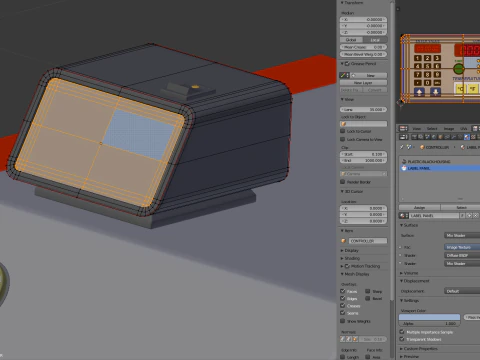Open the Texture properties tab
This screenshot has width=480, height=360.
coord(473,137)
